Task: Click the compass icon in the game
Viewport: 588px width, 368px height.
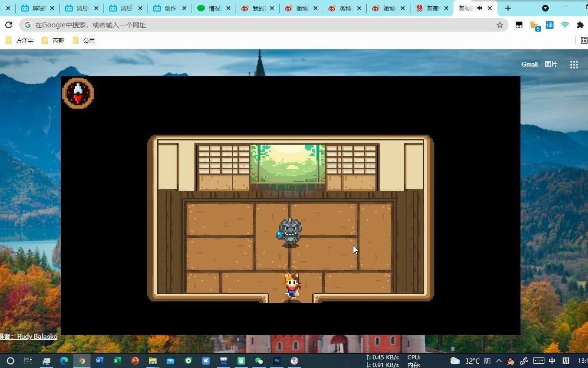Action: [x=78, y=93]
